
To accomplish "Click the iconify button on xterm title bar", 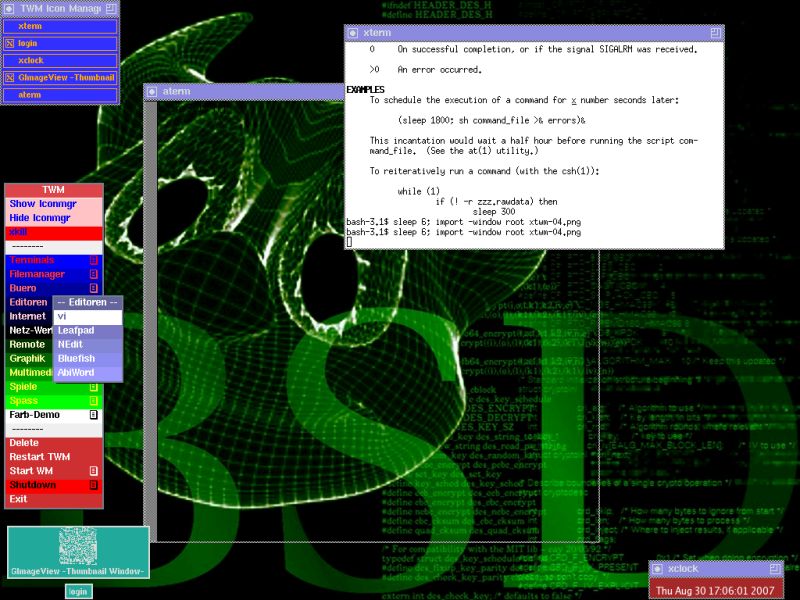I will click(353, 33).
